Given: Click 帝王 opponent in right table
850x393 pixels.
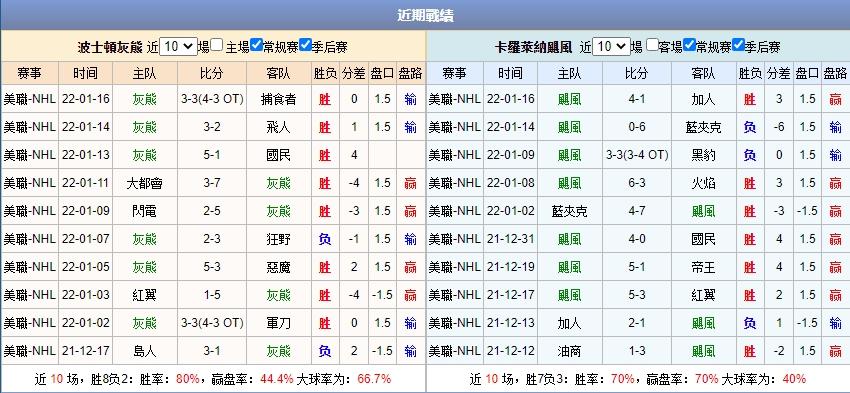Looking at the screenshot, I should click(704, 267).
